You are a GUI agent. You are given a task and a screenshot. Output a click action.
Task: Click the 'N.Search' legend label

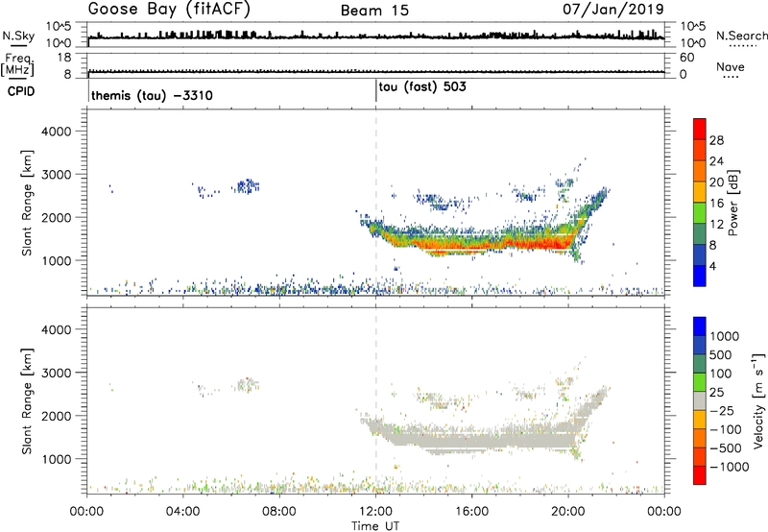click(x=741, y=36)
